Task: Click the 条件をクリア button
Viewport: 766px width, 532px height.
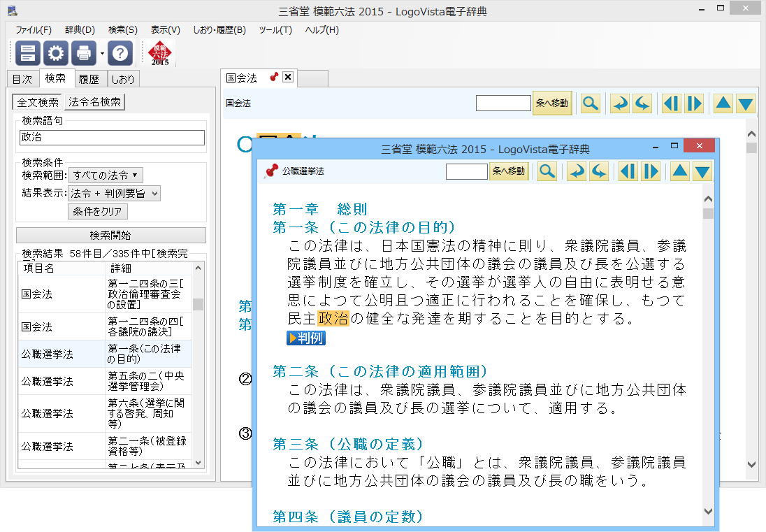Action: 98,211
